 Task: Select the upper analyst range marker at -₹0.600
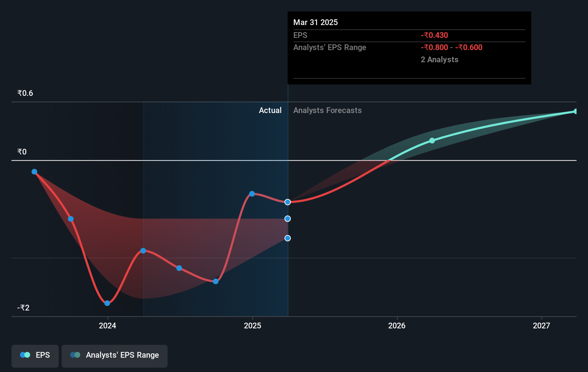[288, 219]
